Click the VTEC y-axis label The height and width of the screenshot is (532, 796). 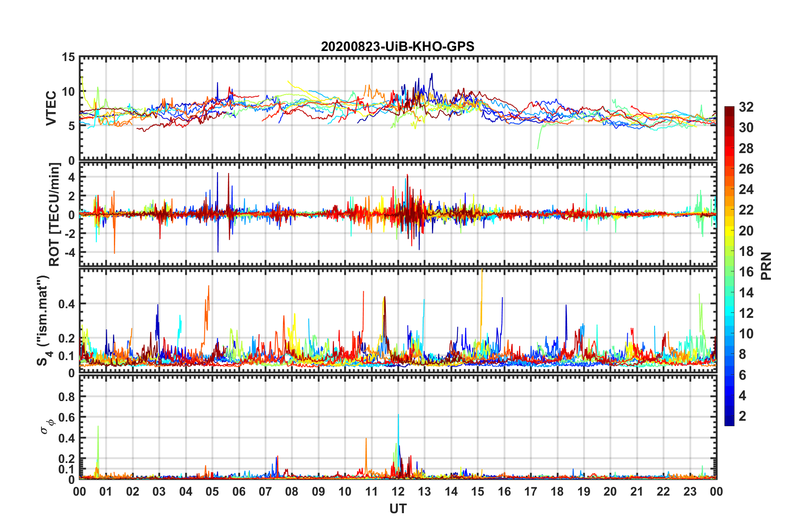coord(51,108)
